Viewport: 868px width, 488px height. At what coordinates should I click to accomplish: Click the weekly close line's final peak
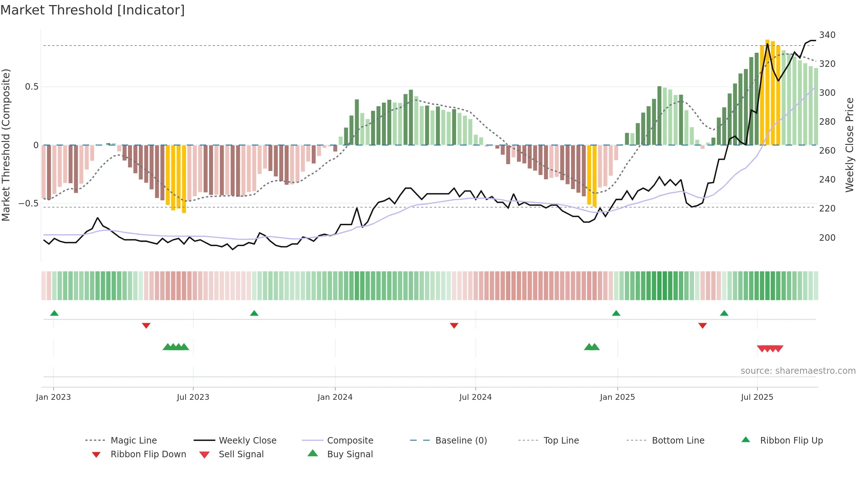pos(813,40)
